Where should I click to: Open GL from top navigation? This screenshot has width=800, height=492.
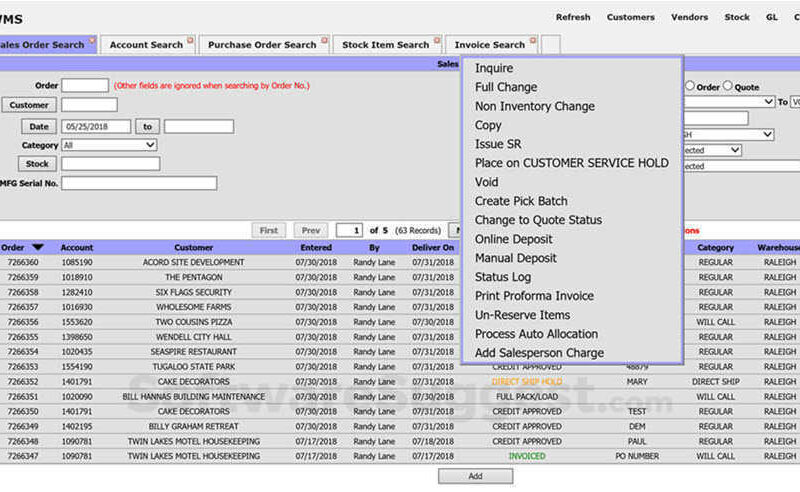coord(771,17)
